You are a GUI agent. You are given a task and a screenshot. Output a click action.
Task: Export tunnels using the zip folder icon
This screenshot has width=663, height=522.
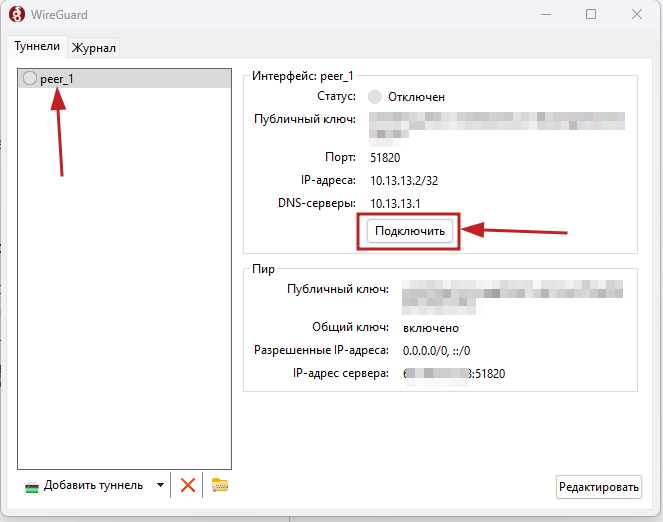pos(220,485)
